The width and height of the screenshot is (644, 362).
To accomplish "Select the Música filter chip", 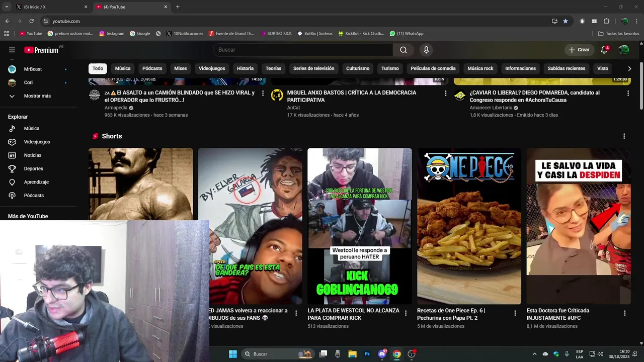I will click(x=123, y=68).
